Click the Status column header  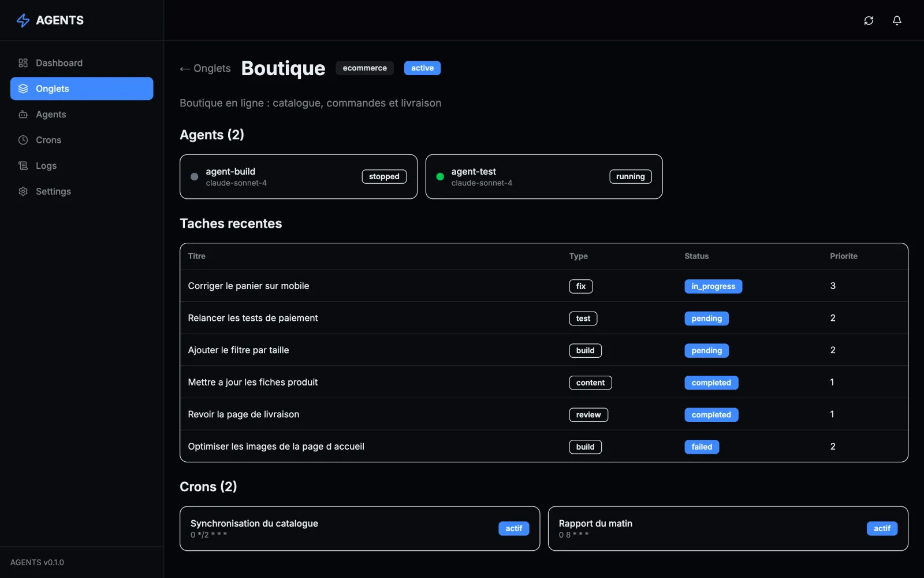click(696, 256)
